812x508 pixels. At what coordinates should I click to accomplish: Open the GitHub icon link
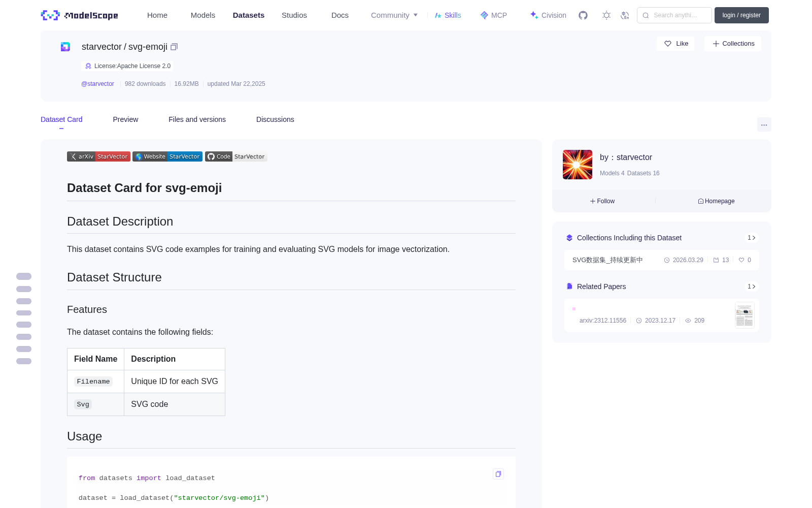[x=583, y=15]
